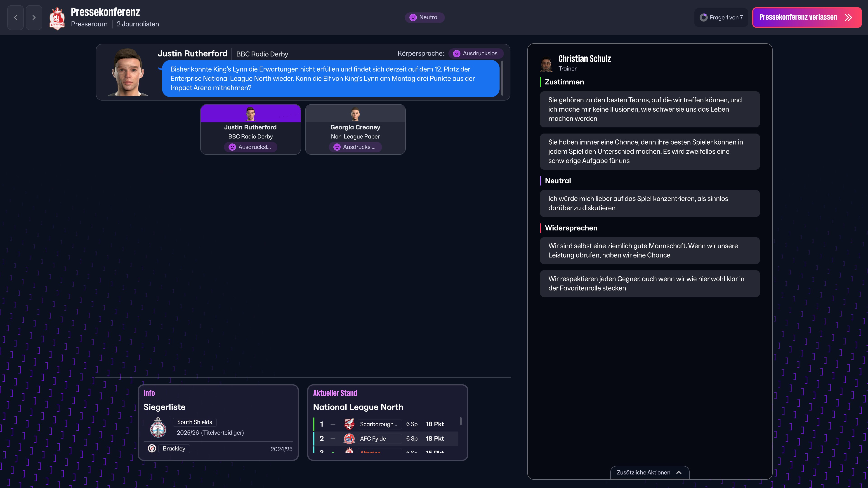Screen dimensions: 868x488
Task: Click the standings table scrollbar
Action: coord(461,421)
